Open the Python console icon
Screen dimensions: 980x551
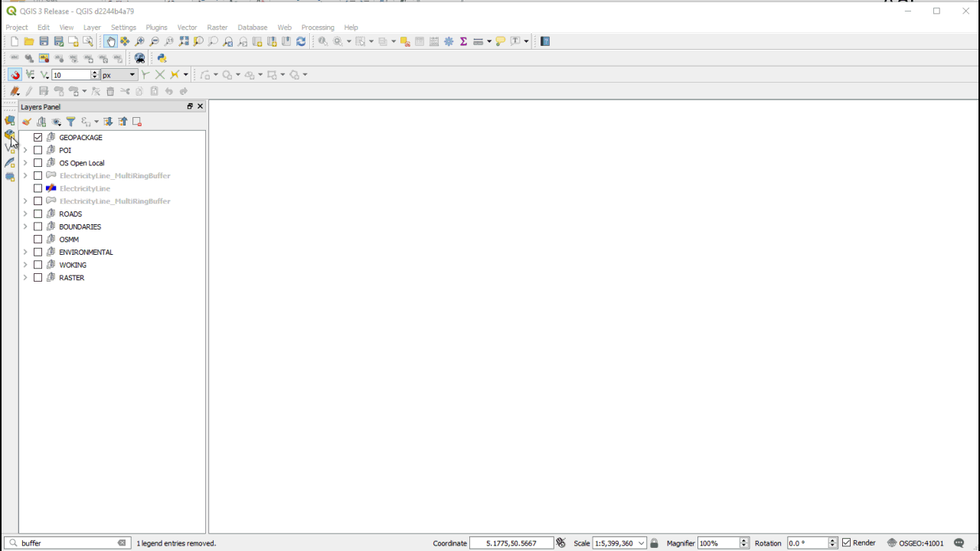coord(162,58)
